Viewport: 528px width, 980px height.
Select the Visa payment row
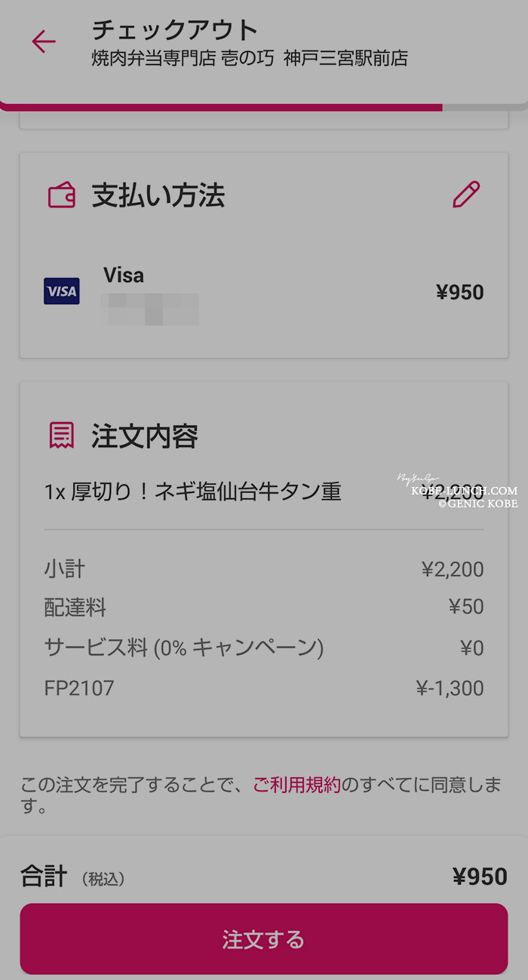264,291
